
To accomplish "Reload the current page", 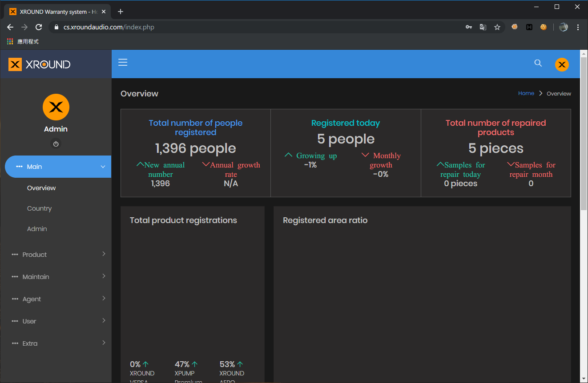I will coord(39,27).
